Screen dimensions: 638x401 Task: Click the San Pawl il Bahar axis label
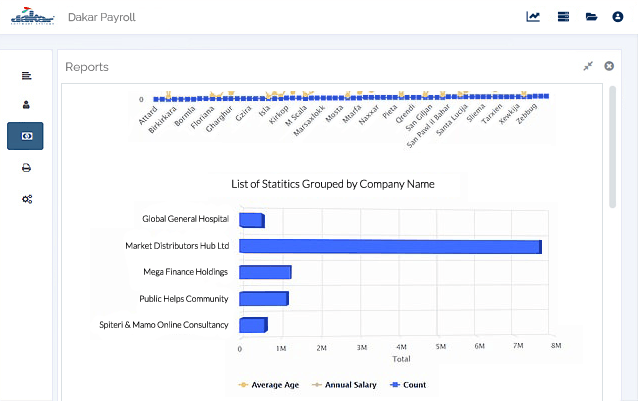428,126
